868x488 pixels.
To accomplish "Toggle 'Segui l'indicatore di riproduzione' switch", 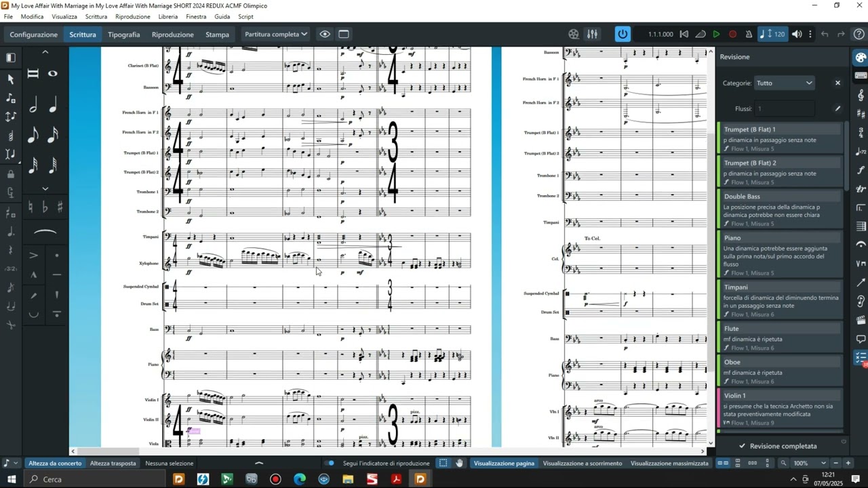I will click(x=330, y=464).
